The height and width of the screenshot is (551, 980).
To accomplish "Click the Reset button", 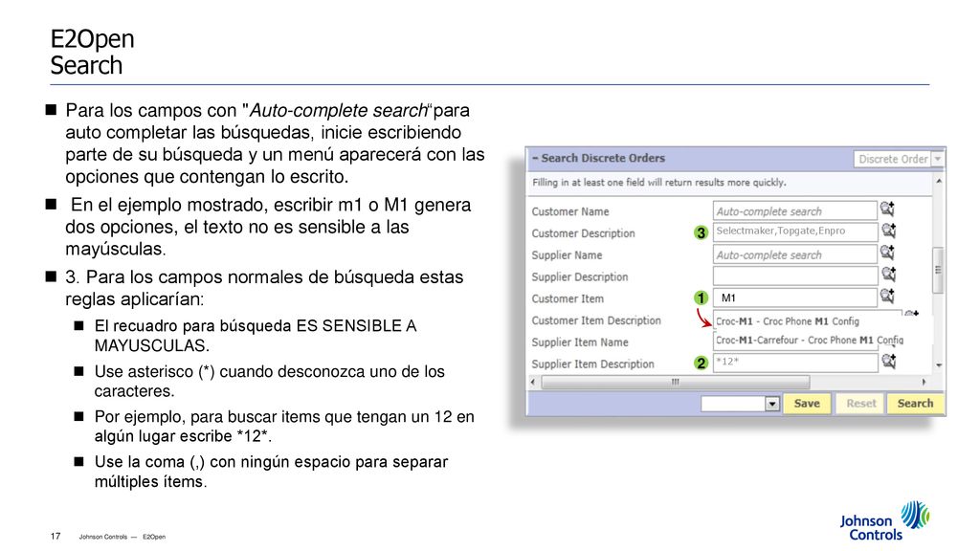I will coord(860,404).
